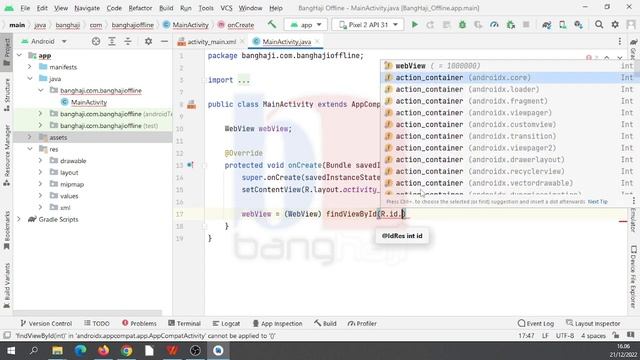The height and width of the screenshot is (360, 640).
Task: Open the Android project view dropdown
Action: (44, 41)
